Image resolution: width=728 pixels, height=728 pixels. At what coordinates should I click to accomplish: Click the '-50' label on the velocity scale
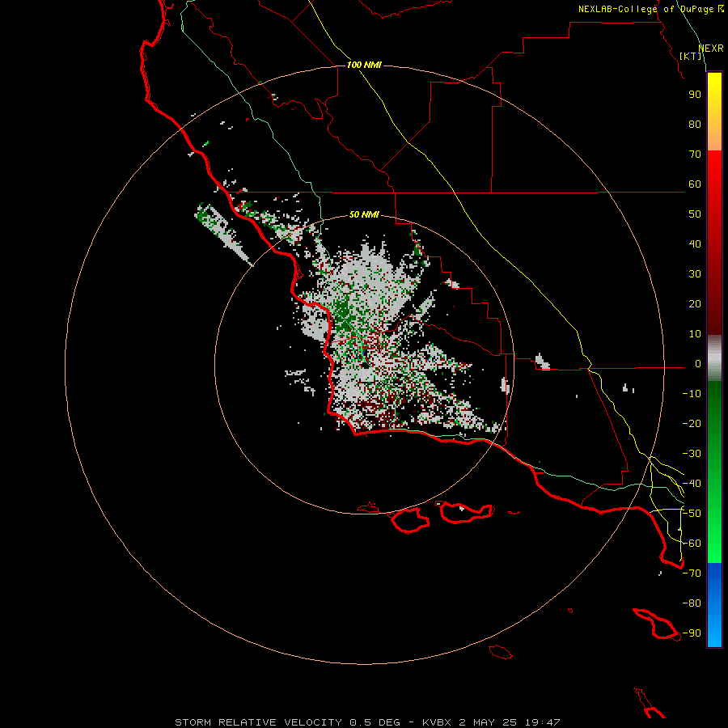click(692, 514)
